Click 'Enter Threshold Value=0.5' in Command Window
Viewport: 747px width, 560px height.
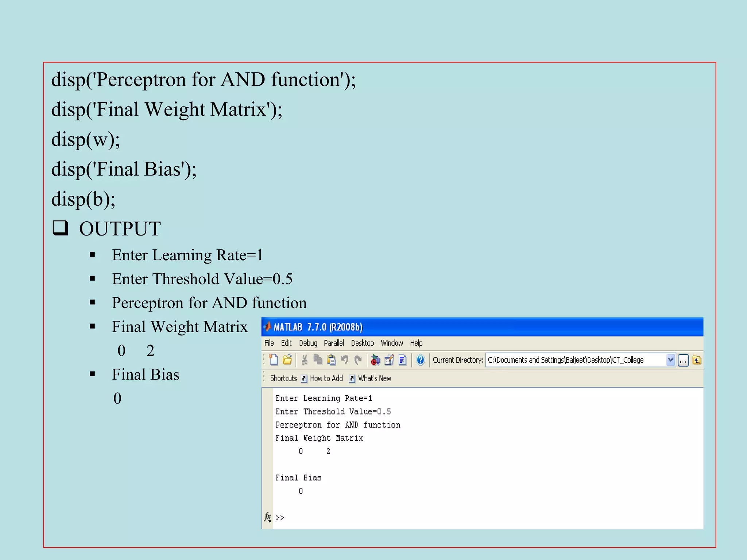click(x=333, y=412)
